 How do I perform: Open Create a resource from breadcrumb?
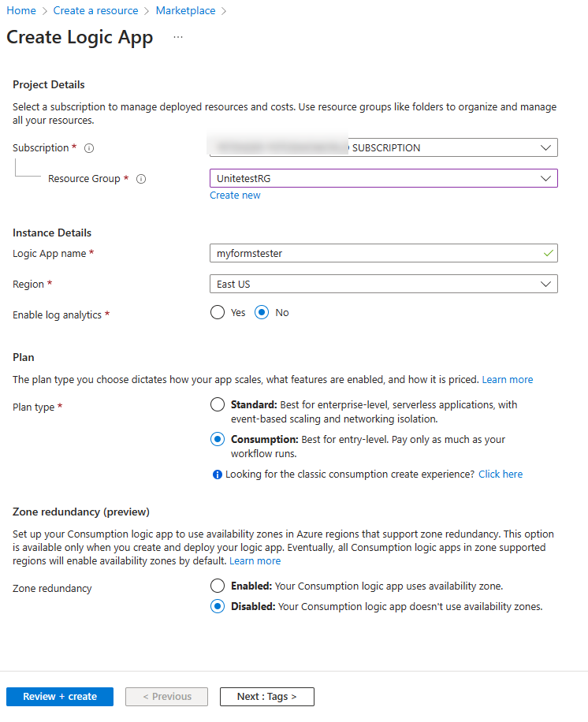96,10
